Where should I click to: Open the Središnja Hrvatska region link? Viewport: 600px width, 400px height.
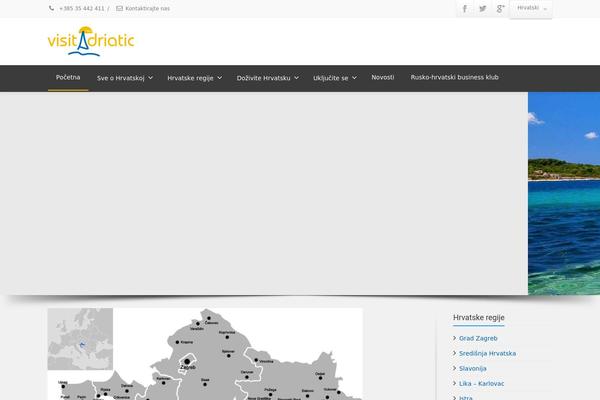488,353
